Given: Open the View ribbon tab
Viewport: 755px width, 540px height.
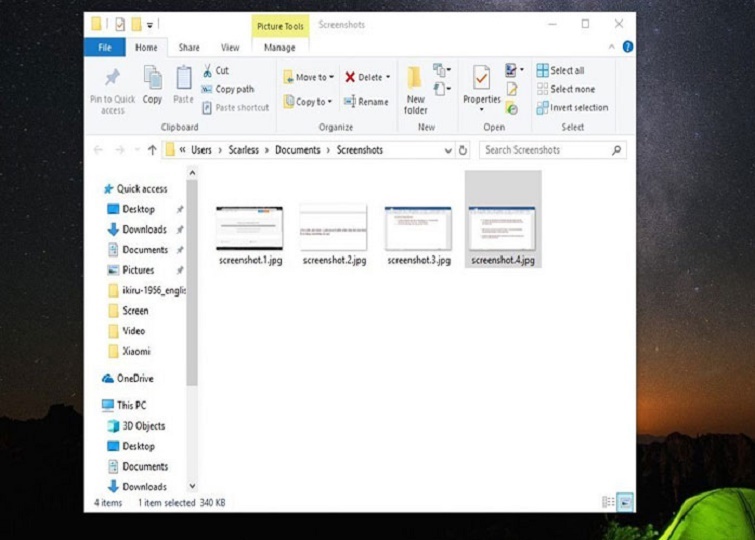Looking at the screenshot, I should click(230, 47).
